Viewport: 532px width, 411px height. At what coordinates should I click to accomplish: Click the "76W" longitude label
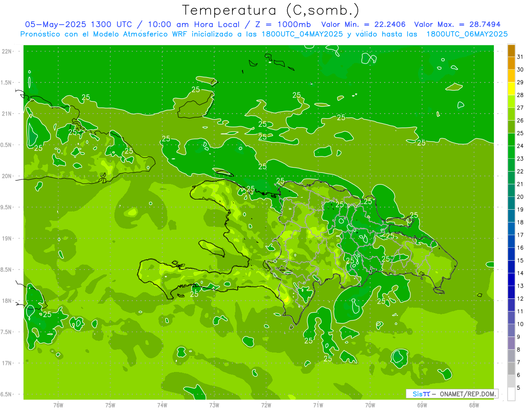[58, 405]
